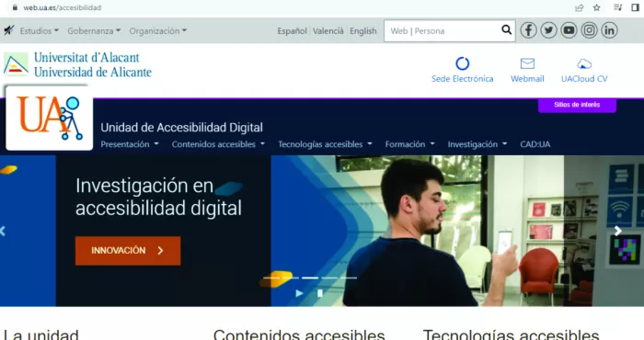Switch language to Valencià
Image resolution: width=644 pixels, height=340 pixels.
pos(328,30)
